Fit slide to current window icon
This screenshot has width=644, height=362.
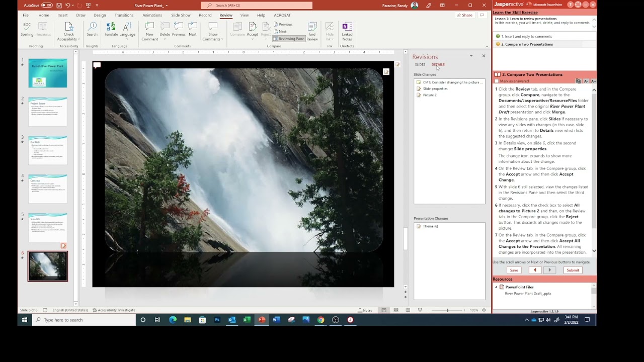click(484, 310)
